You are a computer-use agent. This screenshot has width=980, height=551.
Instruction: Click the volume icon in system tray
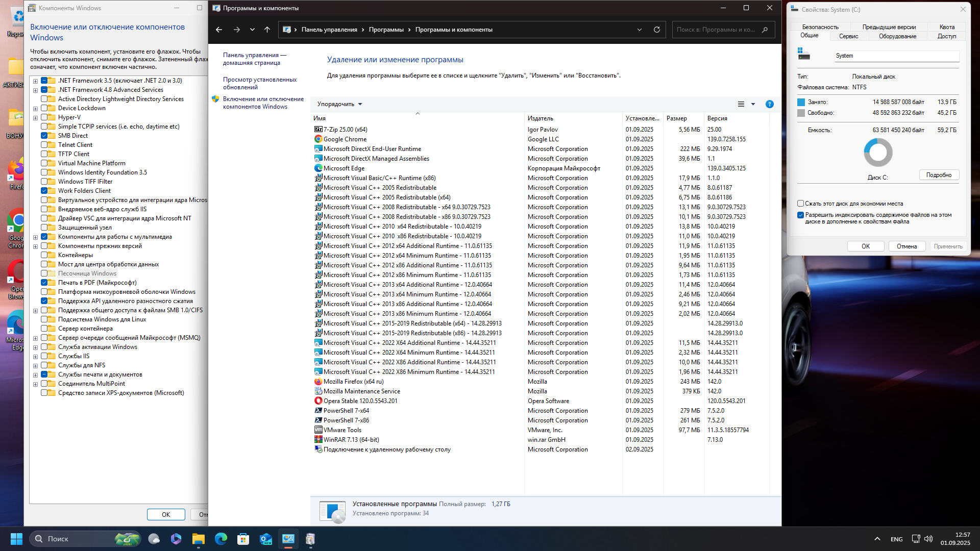[x=928, y=539]
